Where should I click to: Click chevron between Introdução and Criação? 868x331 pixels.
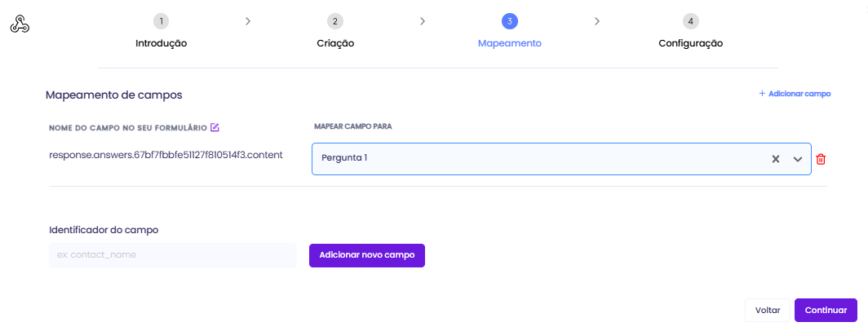(248, 21)
